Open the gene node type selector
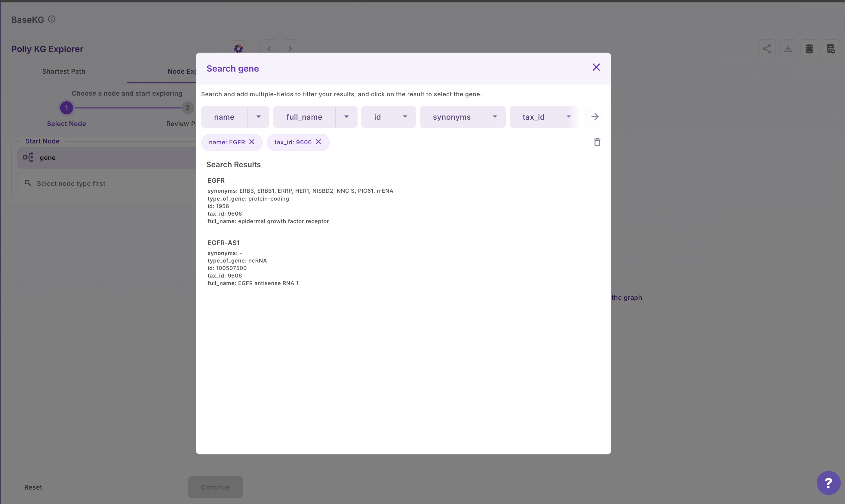Viewport: 845px width, 504px height. point(107,158)
